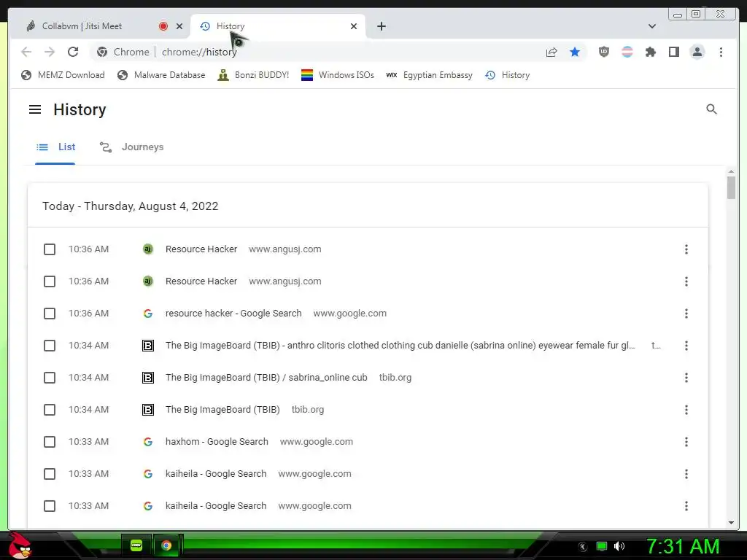Open actions menu for TBIB anthro clitoris clothed entry
The image size is (747, 560).
686,346
